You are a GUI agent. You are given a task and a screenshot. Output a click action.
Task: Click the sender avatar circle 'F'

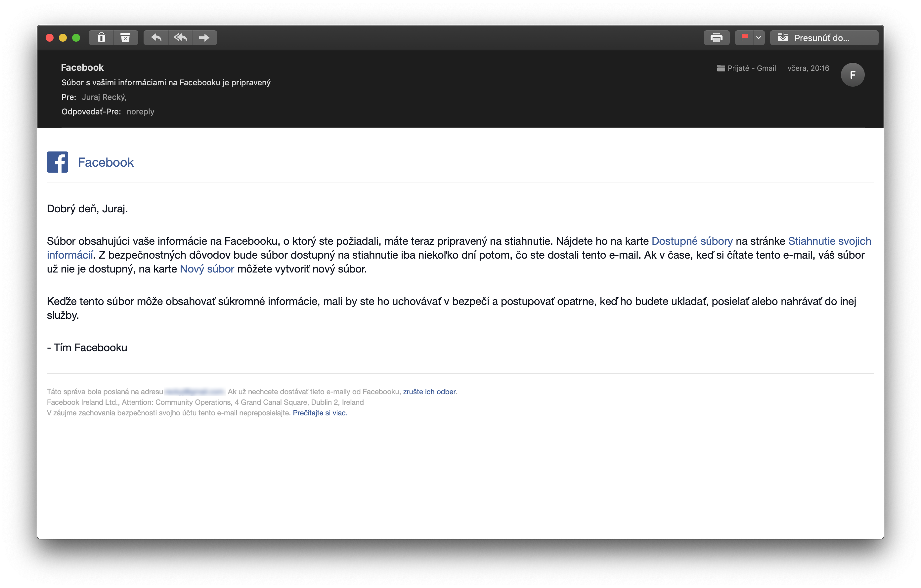pos(853,74)
